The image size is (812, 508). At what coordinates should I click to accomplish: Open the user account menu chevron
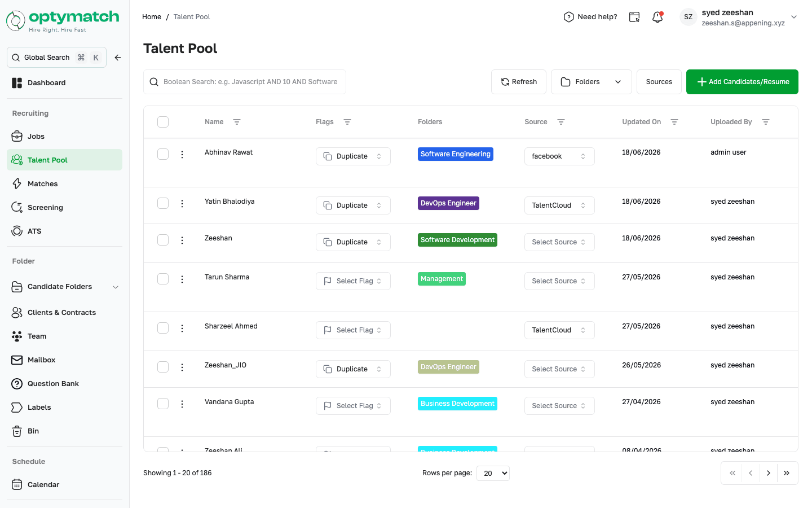coord(794,17)
